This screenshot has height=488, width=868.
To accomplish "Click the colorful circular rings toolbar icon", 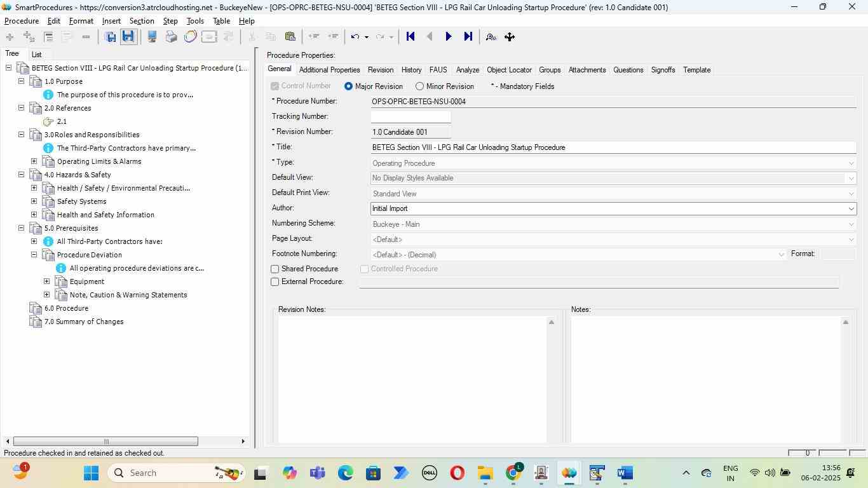I will click(x=190, y=37).
